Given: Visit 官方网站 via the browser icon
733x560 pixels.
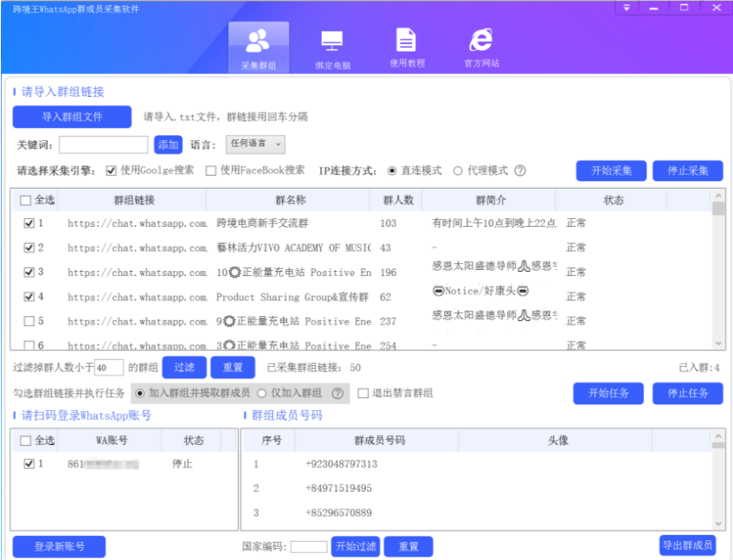Looking at the screenshot, I should click(481, 39).
